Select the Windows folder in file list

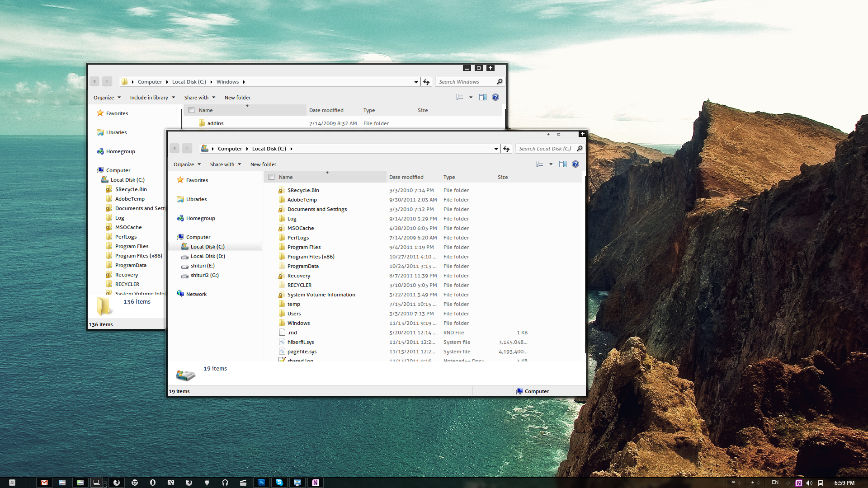[298, 323]
